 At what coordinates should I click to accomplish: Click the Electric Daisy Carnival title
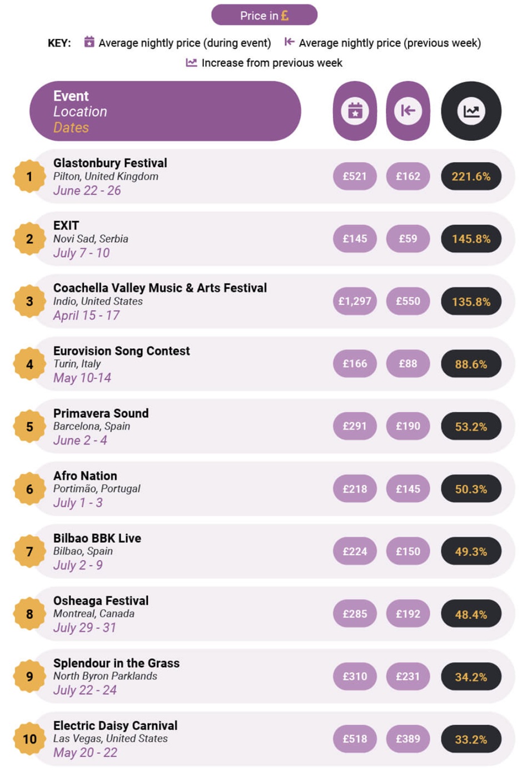point(116,725)
